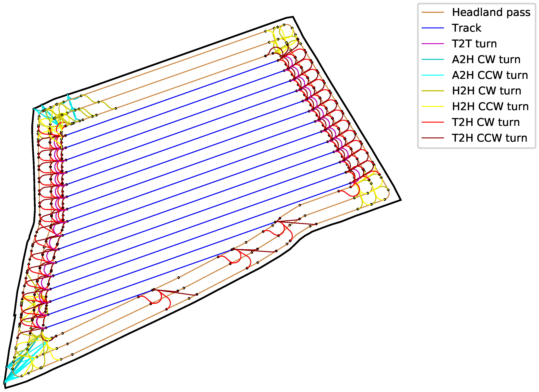Click the H2H CW turn legend text
This screenshot has width=539, height=392.
click(486, 91)
